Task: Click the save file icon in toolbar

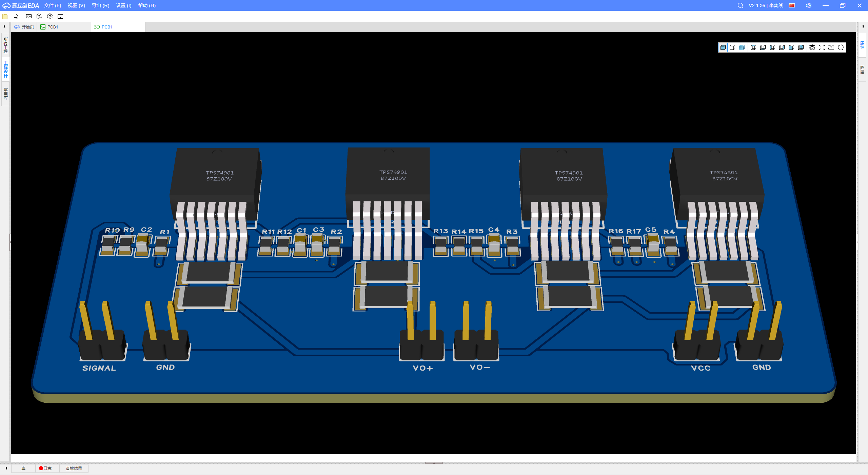Action: click(15, 16)
